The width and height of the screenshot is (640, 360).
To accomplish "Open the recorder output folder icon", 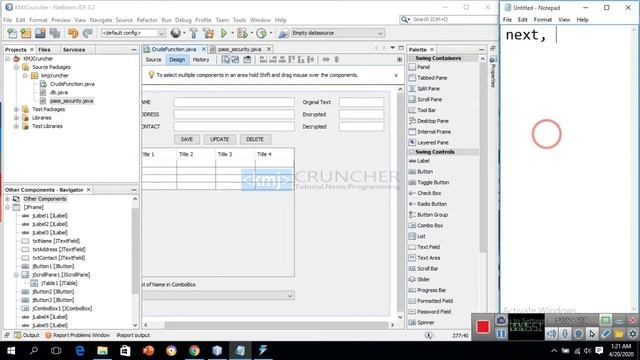I will [x=619, y=334].
